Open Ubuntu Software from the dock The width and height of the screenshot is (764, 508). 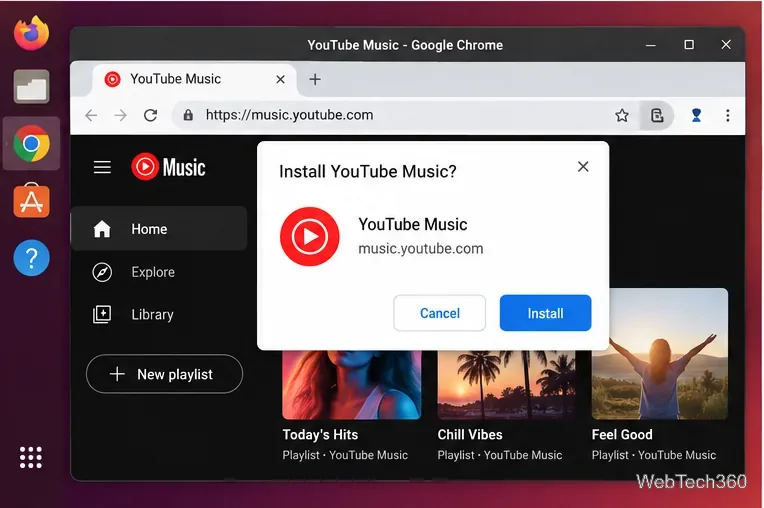point(31,200)
